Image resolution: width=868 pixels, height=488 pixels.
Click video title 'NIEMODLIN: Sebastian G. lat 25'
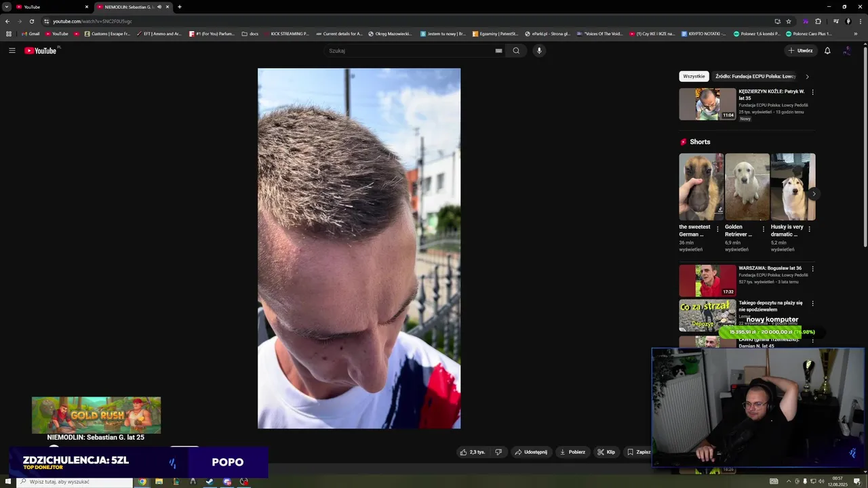point(96,438)
